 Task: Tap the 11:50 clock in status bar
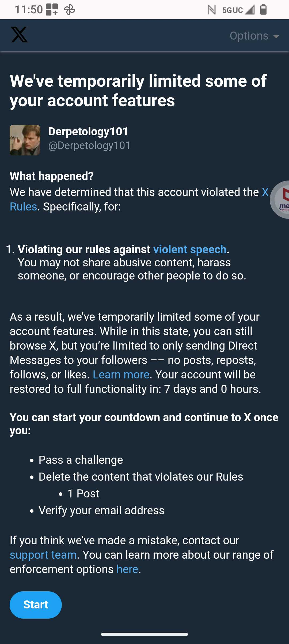click(29, 10)
